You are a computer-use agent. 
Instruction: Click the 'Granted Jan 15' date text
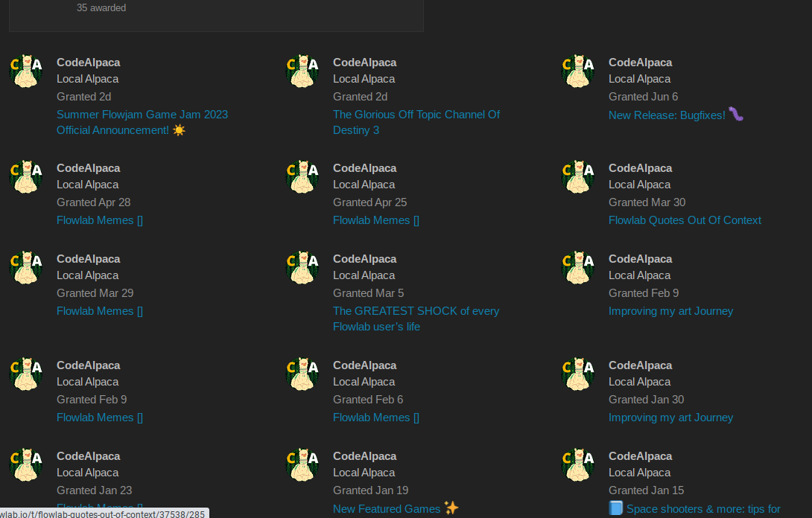[x=647, y=490]
